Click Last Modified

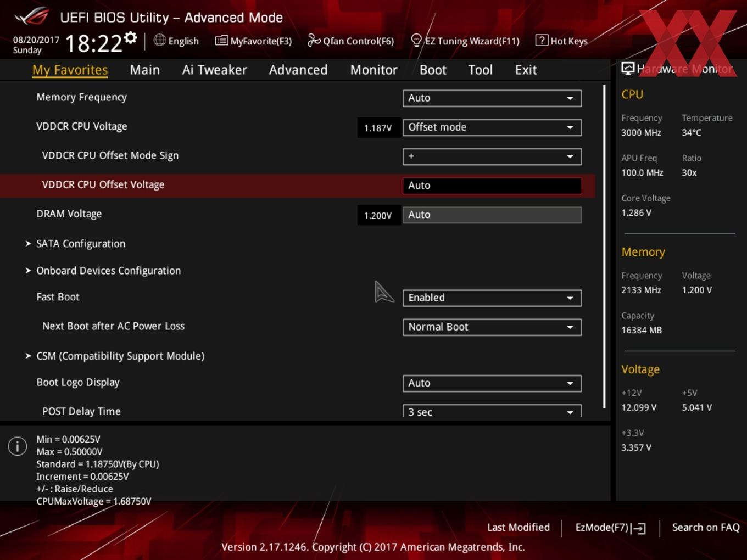pos(519,528)
